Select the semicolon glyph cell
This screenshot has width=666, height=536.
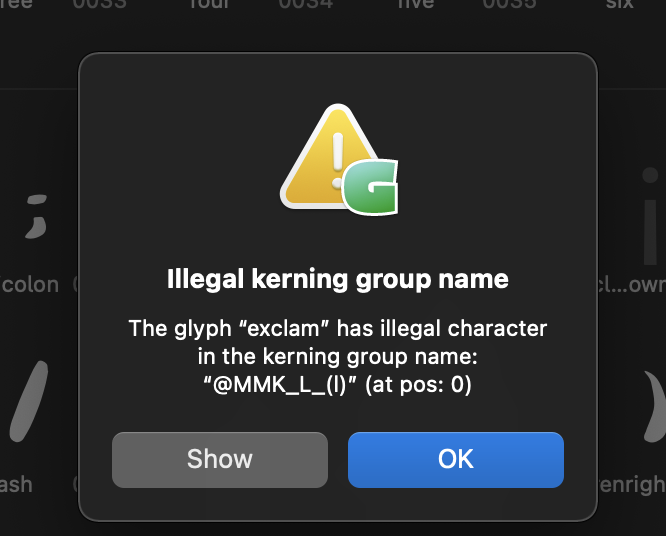click(x=36, y=217)
